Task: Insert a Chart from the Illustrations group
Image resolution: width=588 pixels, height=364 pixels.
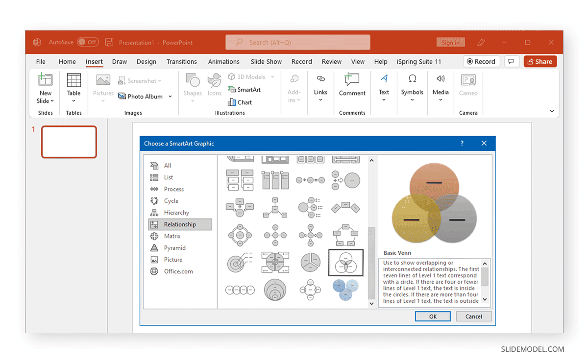Action: coord(240,102)
